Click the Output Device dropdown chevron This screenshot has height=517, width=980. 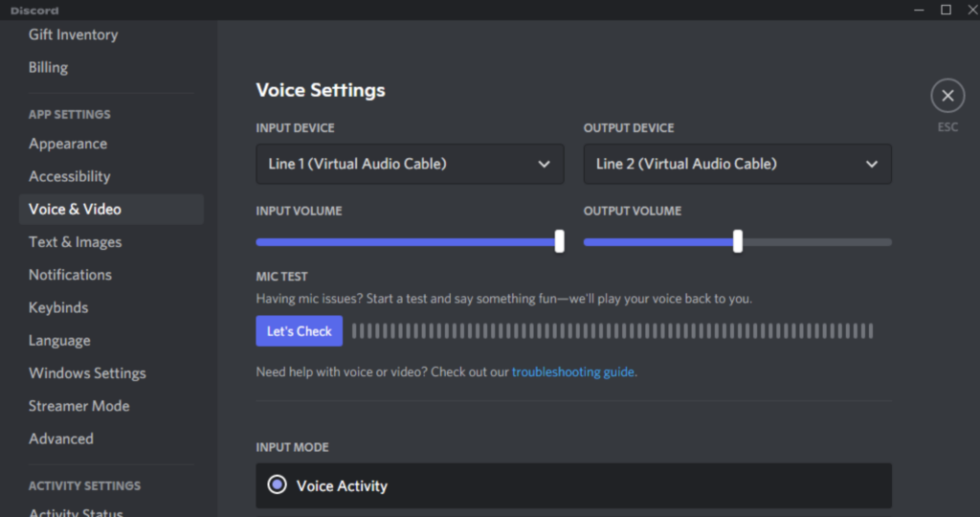coord(871,164)
